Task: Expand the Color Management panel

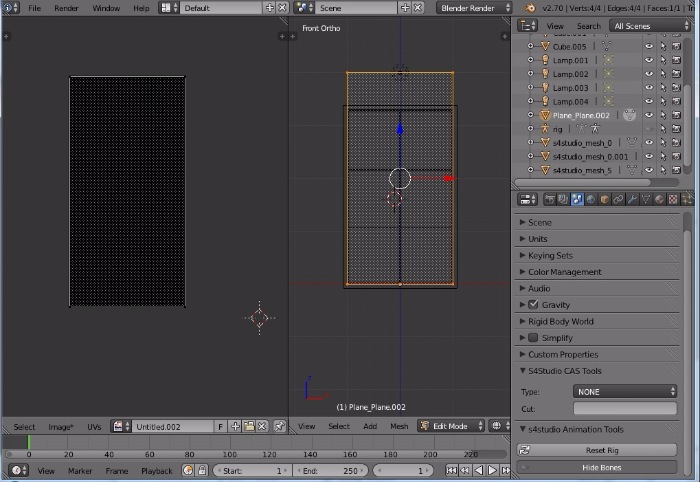Action: 565,271
